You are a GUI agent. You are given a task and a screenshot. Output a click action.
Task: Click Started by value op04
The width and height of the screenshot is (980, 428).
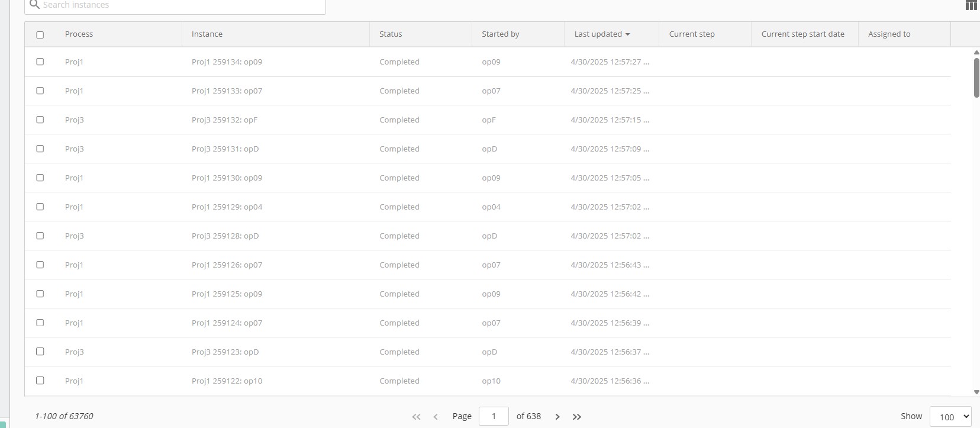point(491,207)
